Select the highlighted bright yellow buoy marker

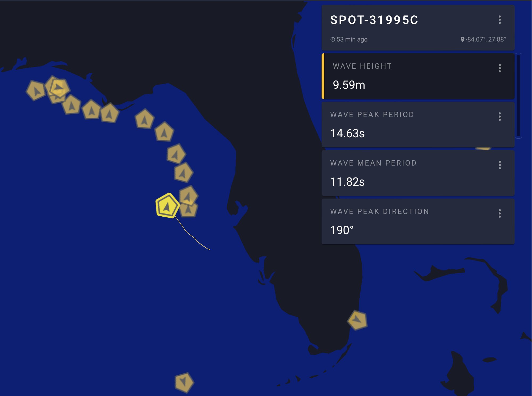pos(167,206)
